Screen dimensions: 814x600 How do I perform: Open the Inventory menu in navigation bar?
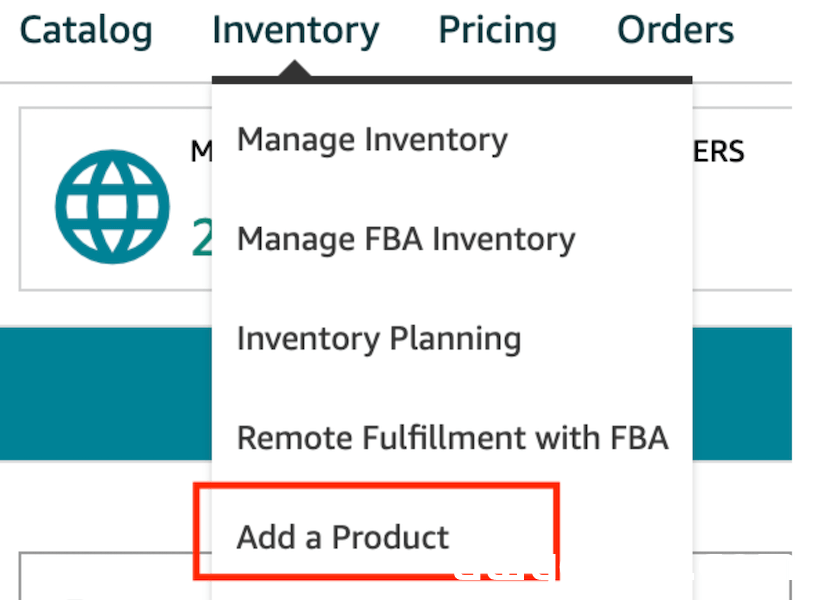tap(295, 30)
